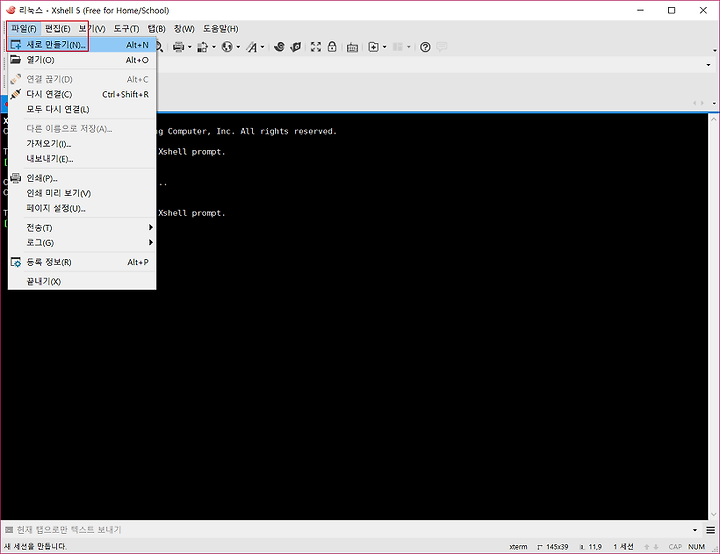Click '145x39' size in status bar
The width and height of the screenshot is (720, 554).
tap(557, 547)
